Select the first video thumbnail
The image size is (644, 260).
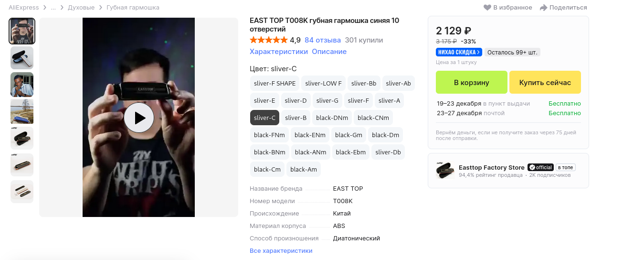tap(22, 31)
